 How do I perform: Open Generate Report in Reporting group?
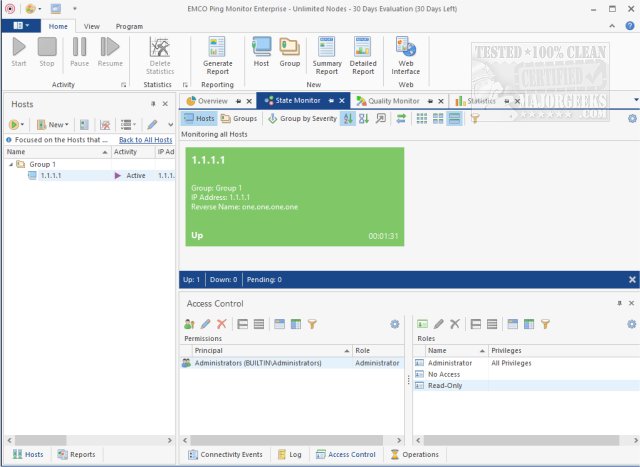[218, 56]
